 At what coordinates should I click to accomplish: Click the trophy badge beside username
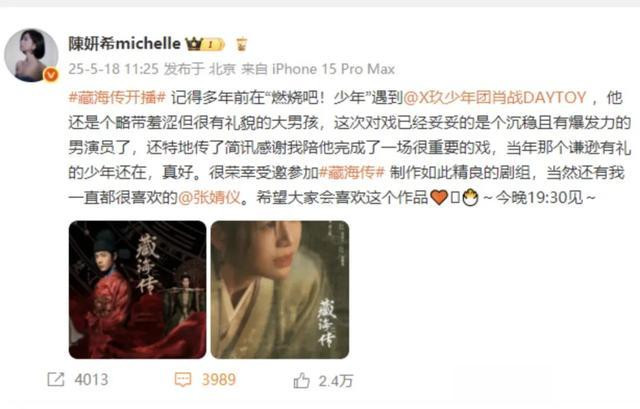(x=242, y=44)
